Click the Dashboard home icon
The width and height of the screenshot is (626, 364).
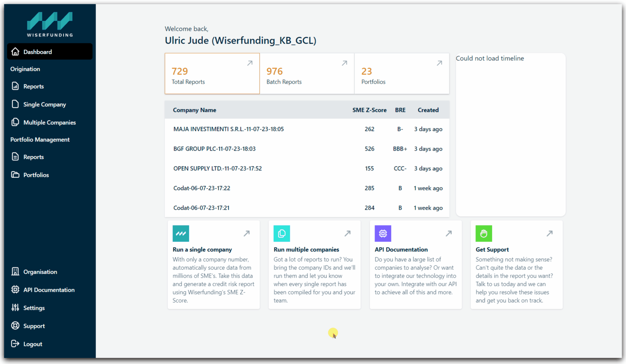click(x=15, y=52)
